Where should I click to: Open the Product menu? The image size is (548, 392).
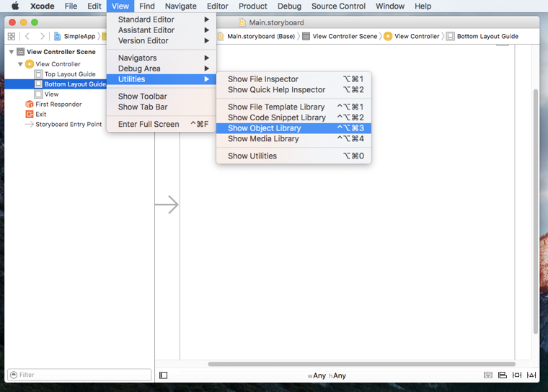point(252,6)
